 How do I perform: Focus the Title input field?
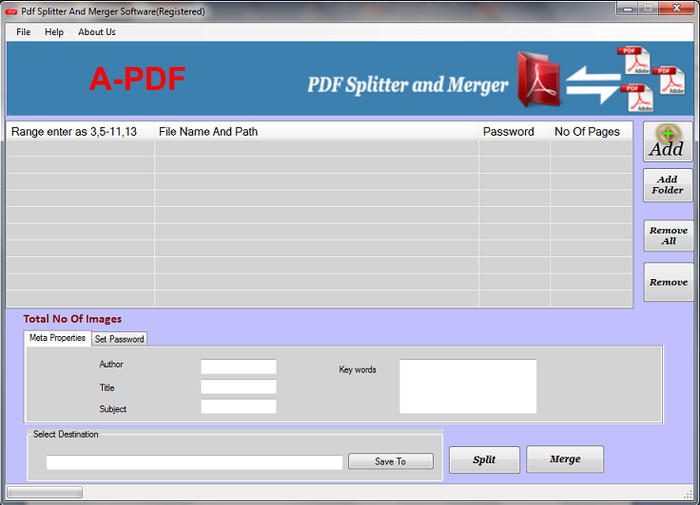pos(238,387)
